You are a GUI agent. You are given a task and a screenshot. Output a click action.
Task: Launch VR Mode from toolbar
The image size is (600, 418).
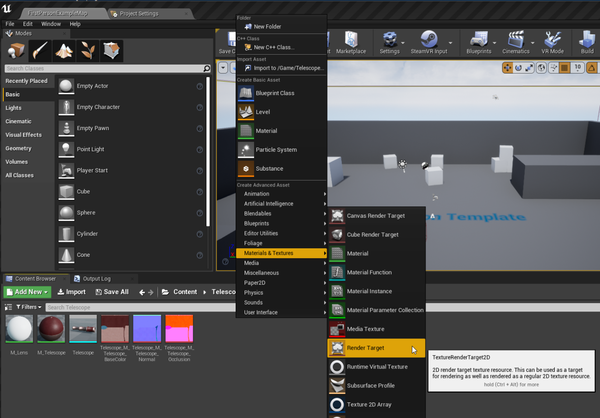(552, 42)
